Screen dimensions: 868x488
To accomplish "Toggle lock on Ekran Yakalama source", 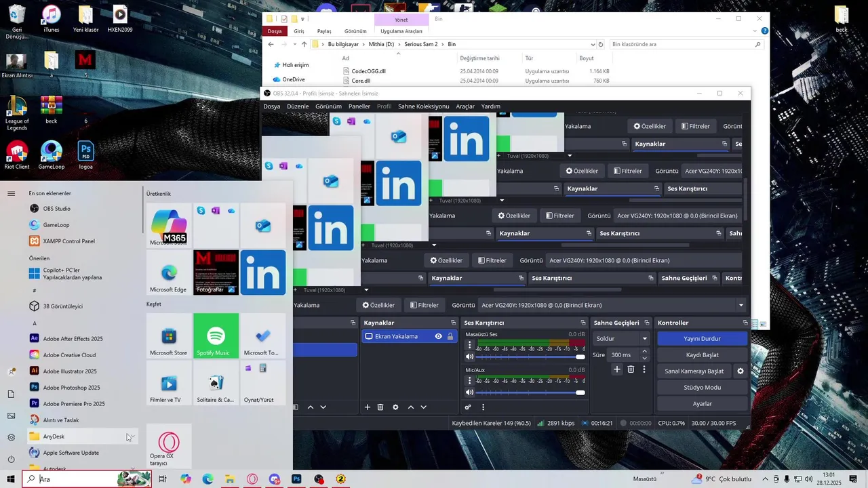I will (450, 336).
